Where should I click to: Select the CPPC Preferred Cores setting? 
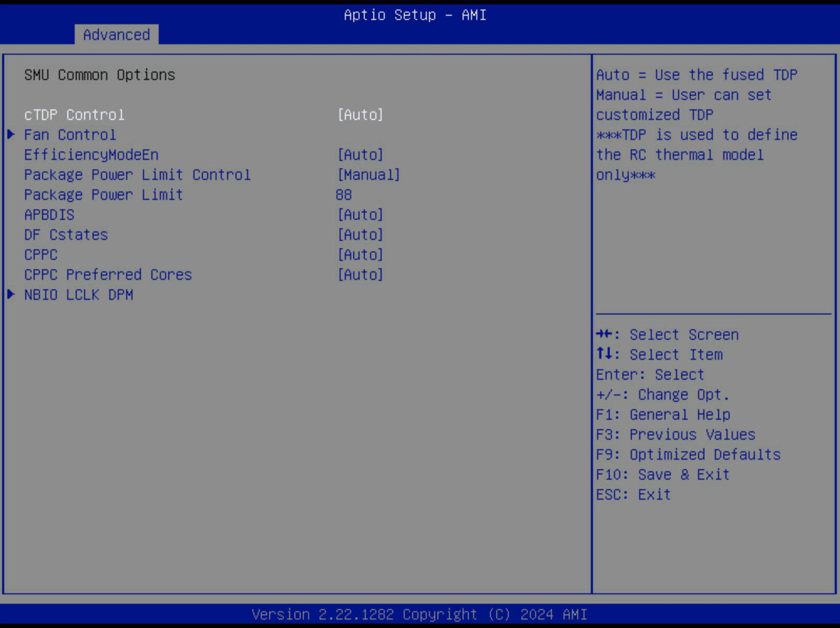108,275
